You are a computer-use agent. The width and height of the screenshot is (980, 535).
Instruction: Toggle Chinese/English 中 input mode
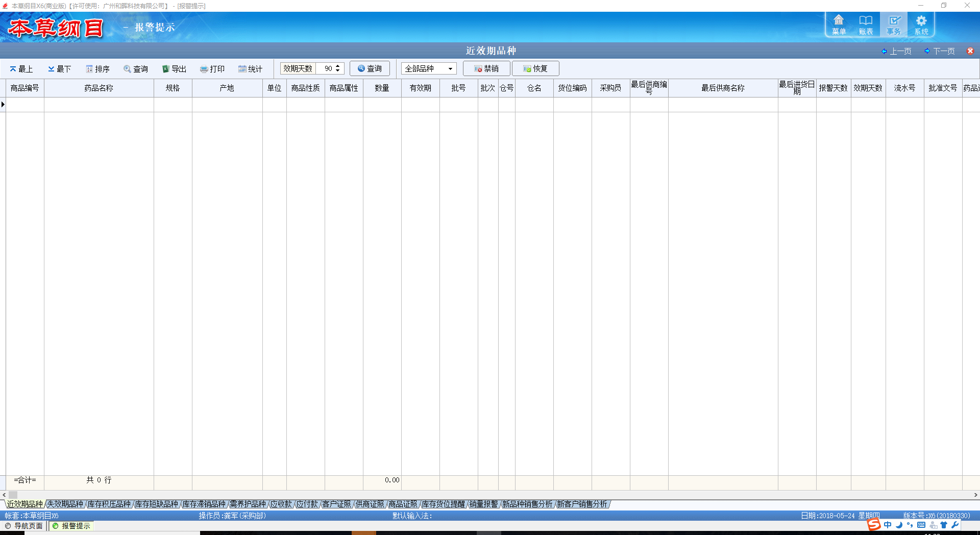tap(888, 525)
